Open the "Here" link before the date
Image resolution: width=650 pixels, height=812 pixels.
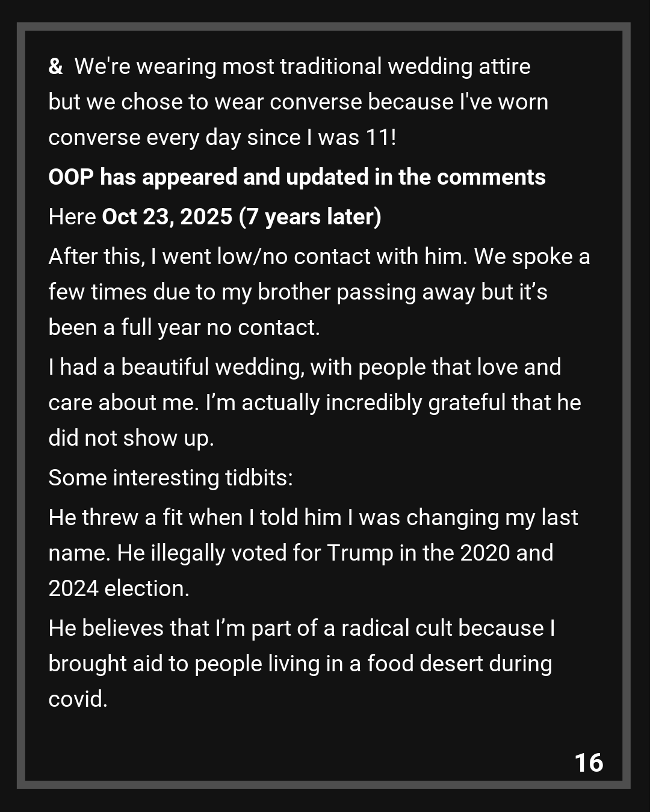(x=72, y=217)
